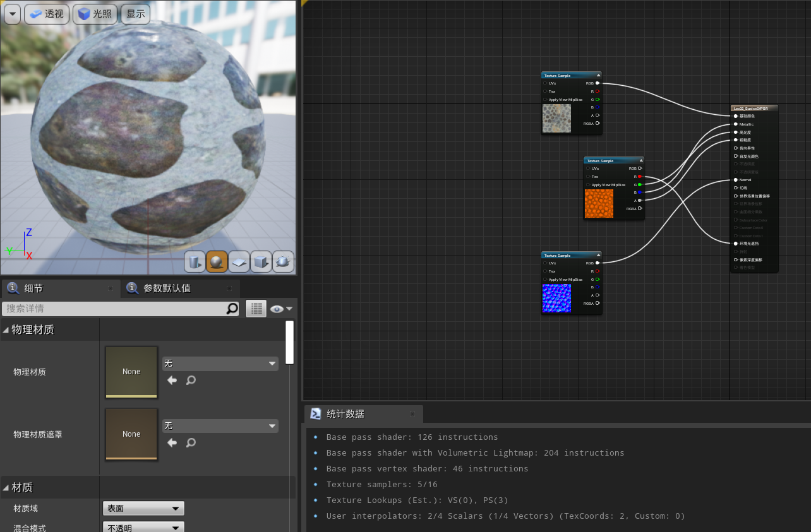Open the property matrix grid view button
811x532 pixels.
(256, 309)
